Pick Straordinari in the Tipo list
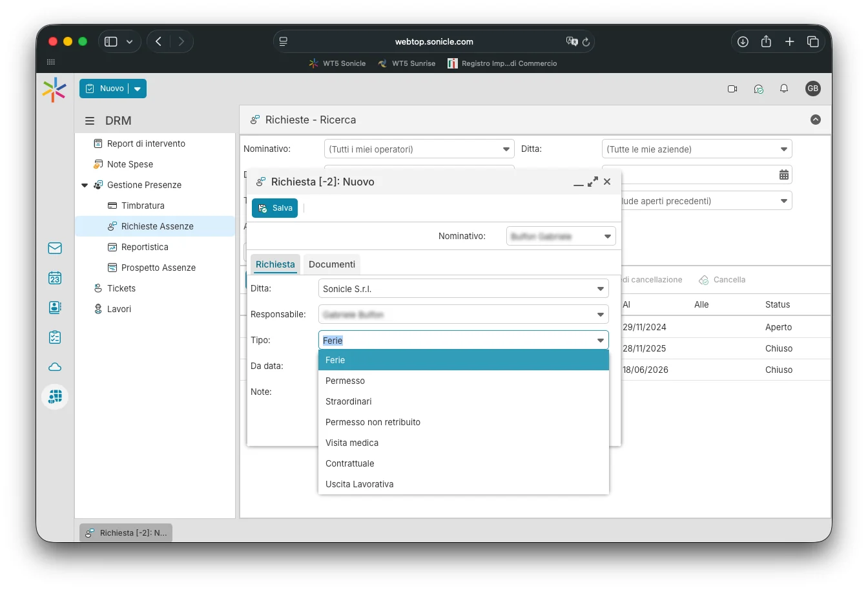The image size is (868, 590). [x=349, y=401]
